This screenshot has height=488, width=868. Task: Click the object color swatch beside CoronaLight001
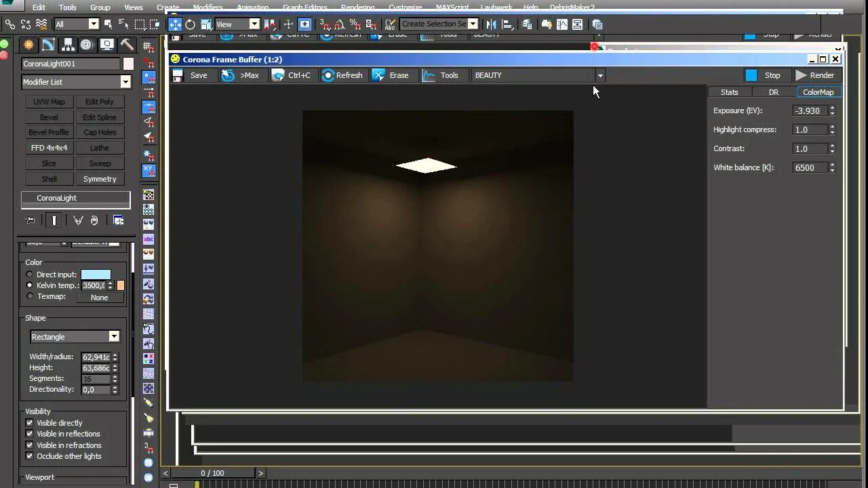tap(128, 64)
